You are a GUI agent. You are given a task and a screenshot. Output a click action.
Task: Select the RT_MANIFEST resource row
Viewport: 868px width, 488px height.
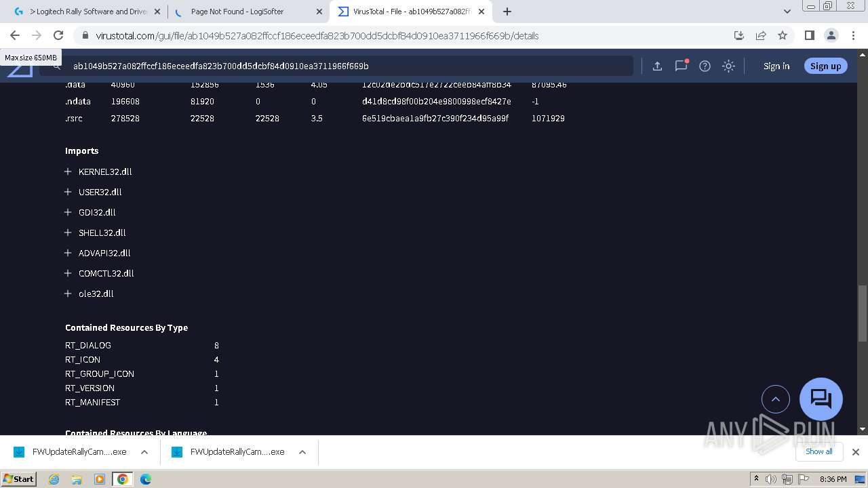142,402
